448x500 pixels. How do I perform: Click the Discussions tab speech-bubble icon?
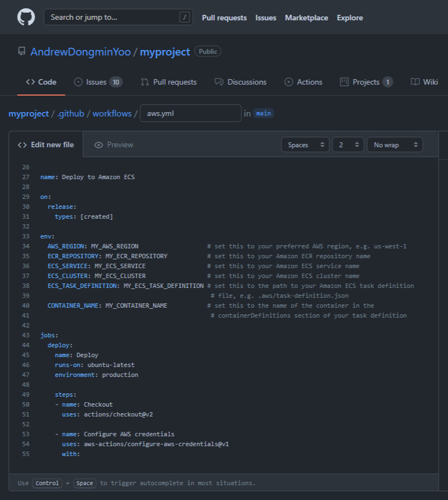219,82
